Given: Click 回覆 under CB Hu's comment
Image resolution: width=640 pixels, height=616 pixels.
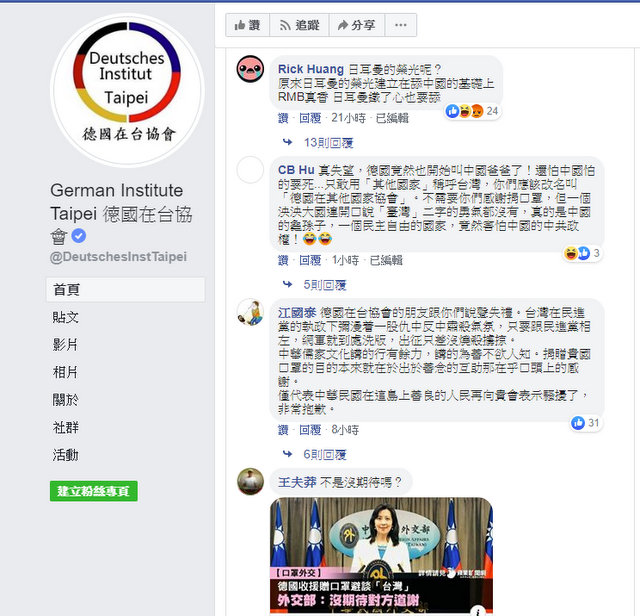Looking at the screenshot, I should [x=310, y=260].
